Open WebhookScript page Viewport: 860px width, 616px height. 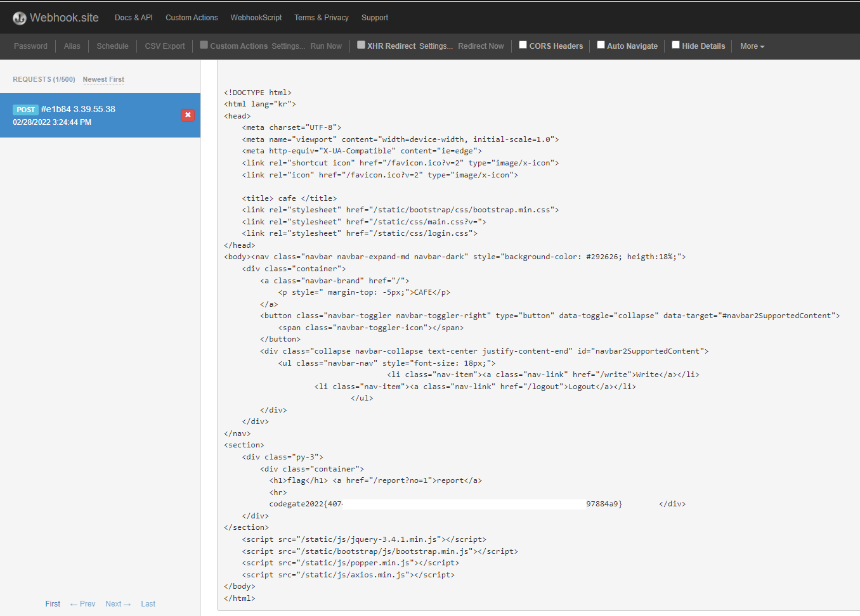tap(256, 18)
